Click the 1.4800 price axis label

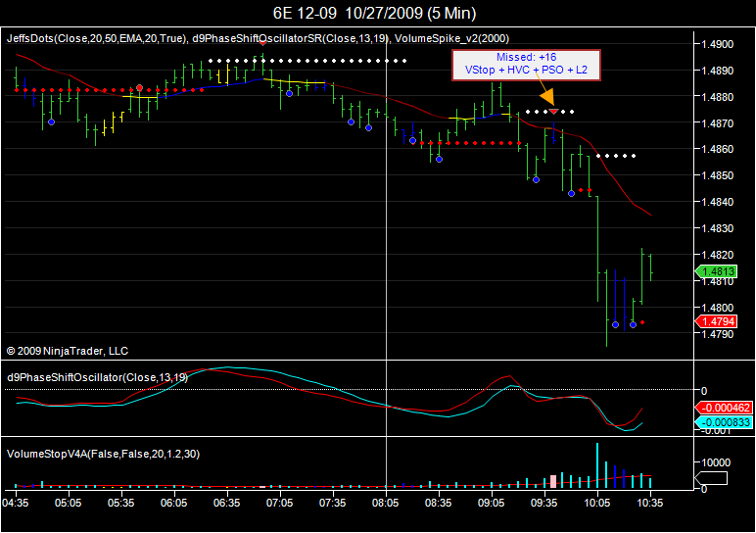(717, 308)
